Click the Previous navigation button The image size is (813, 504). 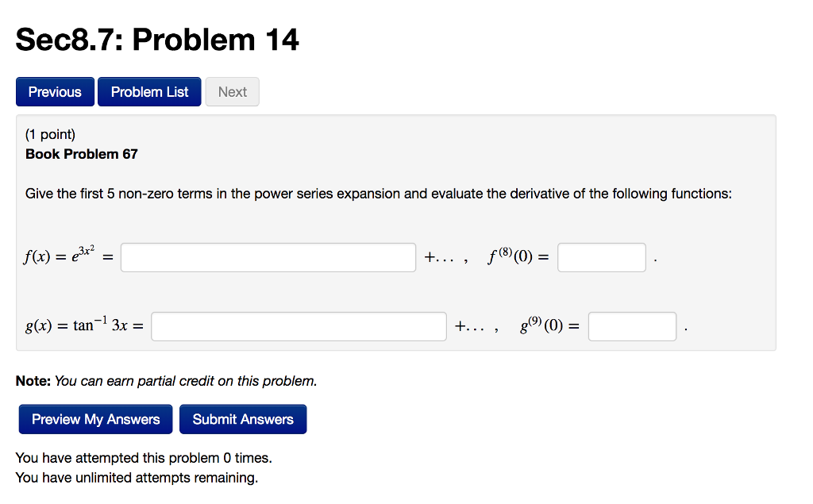(54, 91)
